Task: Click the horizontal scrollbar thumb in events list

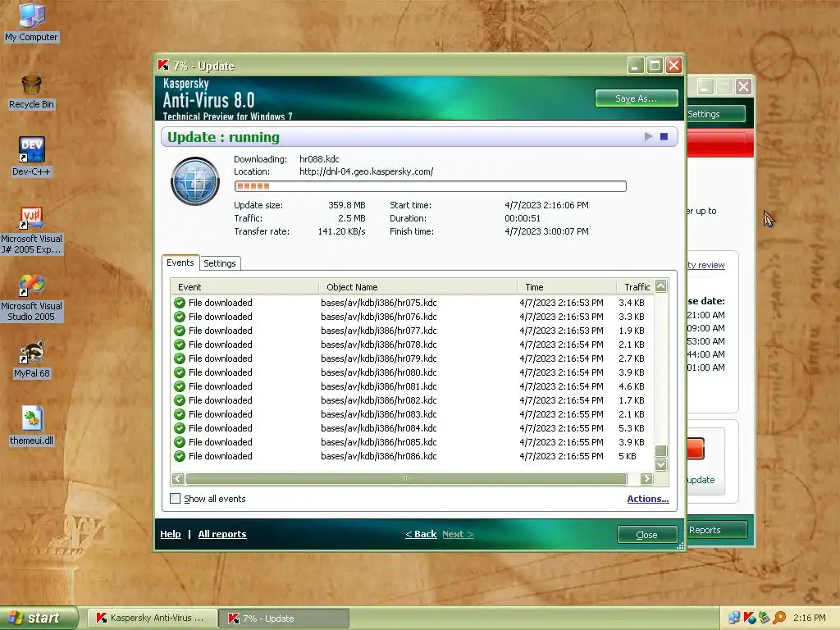Action: 406,478
